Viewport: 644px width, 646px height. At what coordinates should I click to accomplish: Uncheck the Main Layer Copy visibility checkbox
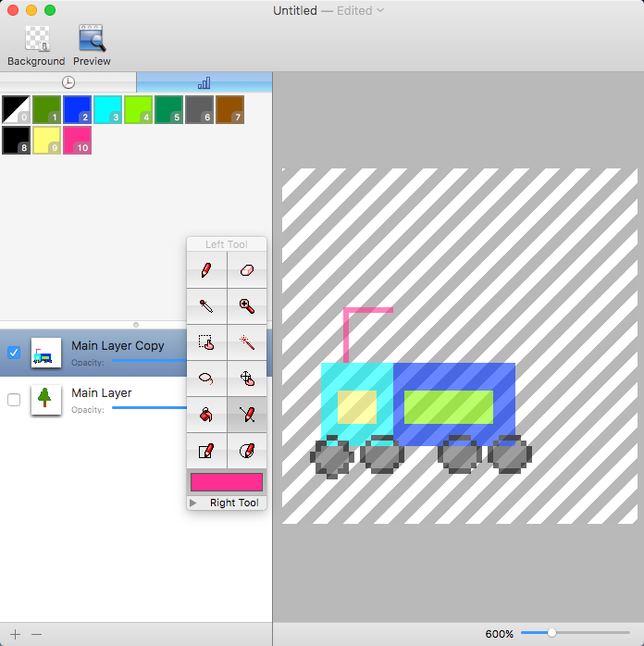[x=14, y=353]
